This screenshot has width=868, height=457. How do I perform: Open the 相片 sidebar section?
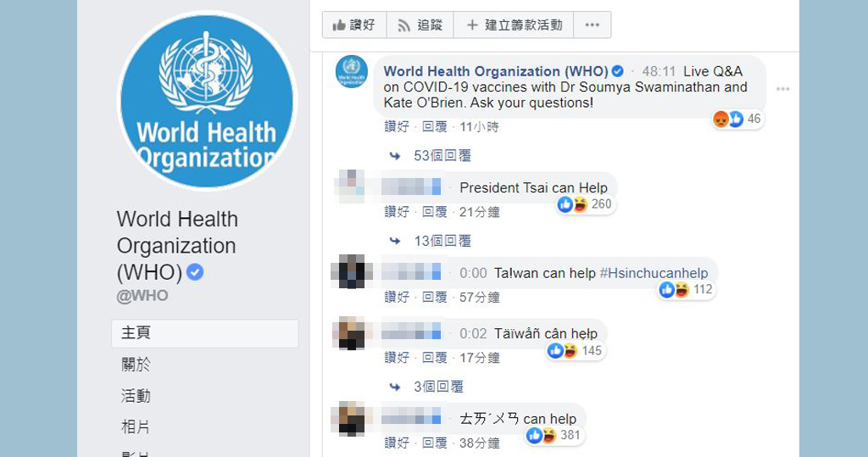tap(136, 426)
